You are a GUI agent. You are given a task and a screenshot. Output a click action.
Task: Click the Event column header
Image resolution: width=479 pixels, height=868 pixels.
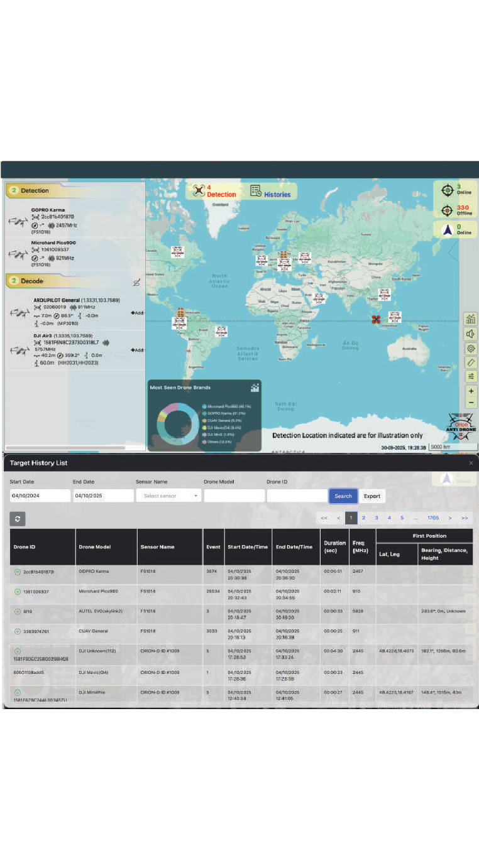click(214, 547)
